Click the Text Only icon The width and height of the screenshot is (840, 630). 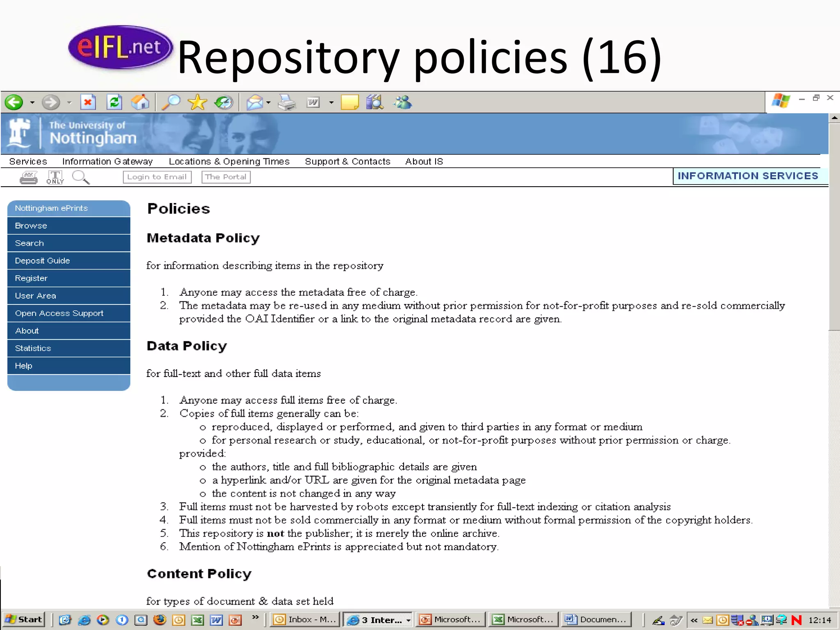55,178
